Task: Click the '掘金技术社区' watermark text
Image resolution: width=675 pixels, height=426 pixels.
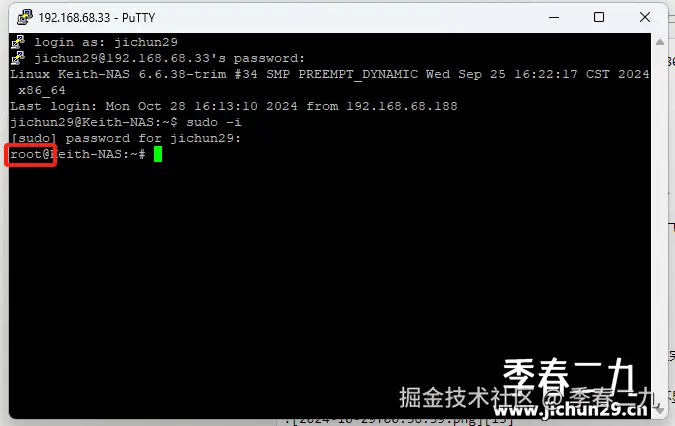Action: point(466,397)
